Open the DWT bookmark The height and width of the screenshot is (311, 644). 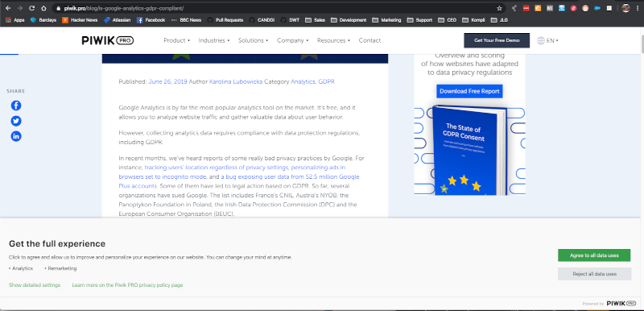click(x=290, y=19)
